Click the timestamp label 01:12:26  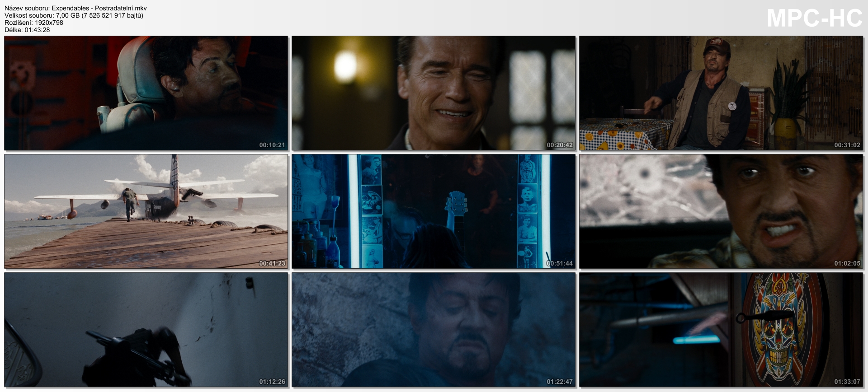coord(272,382)
